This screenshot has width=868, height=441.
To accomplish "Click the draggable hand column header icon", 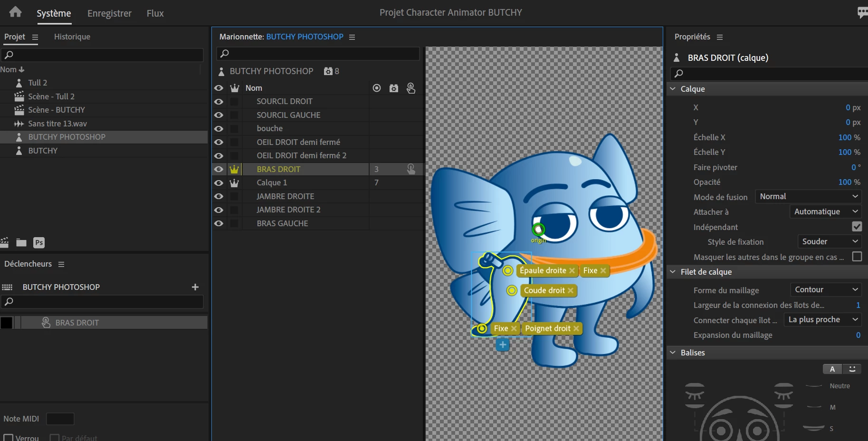I will pyautogui.click(x=411, y=88).
